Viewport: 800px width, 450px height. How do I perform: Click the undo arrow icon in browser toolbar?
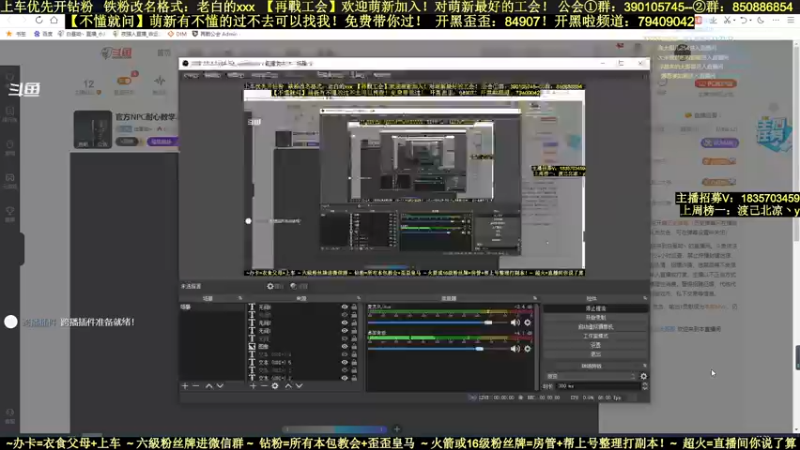pyautogui.click(x=744, y=20)
